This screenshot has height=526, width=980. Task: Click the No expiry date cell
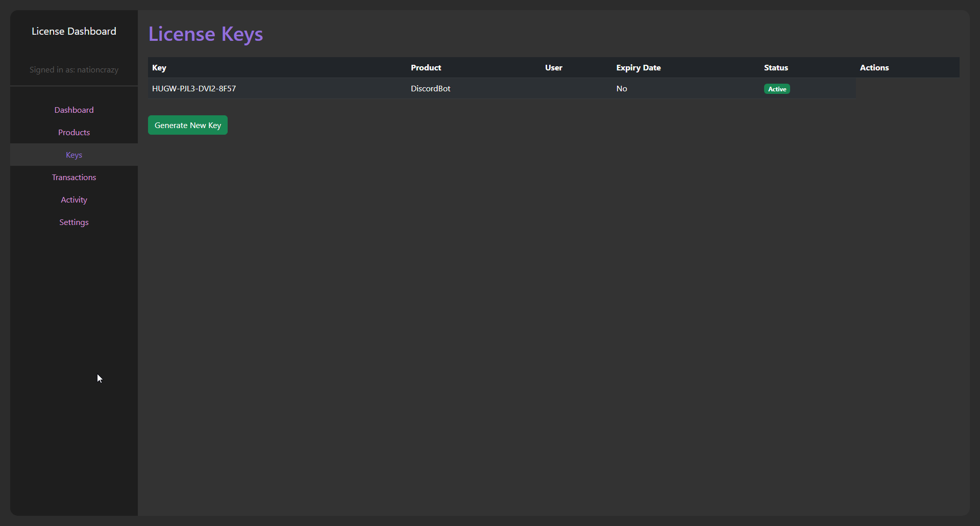pyautogui.click(x=621, y=89)
